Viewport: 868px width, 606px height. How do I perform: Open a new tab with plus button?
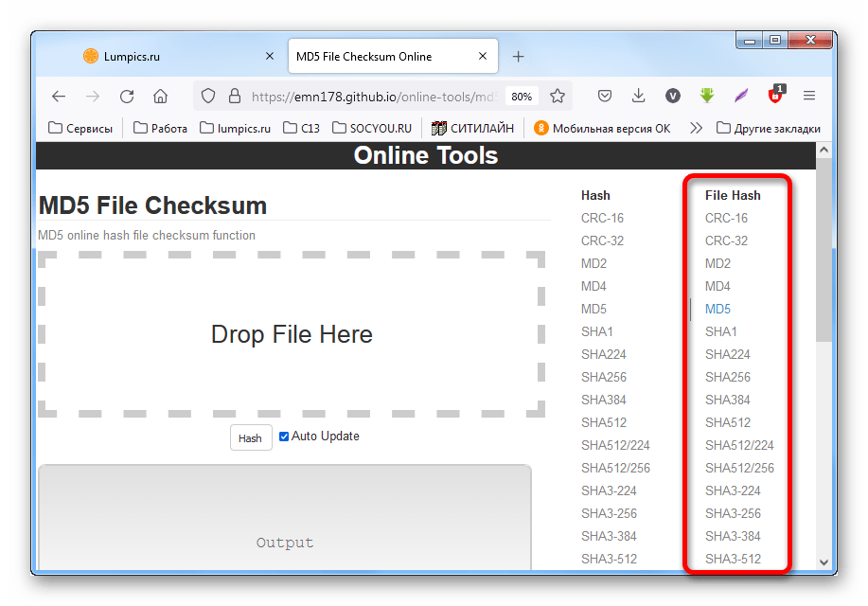pyautogui.click(x=518, y=57)
